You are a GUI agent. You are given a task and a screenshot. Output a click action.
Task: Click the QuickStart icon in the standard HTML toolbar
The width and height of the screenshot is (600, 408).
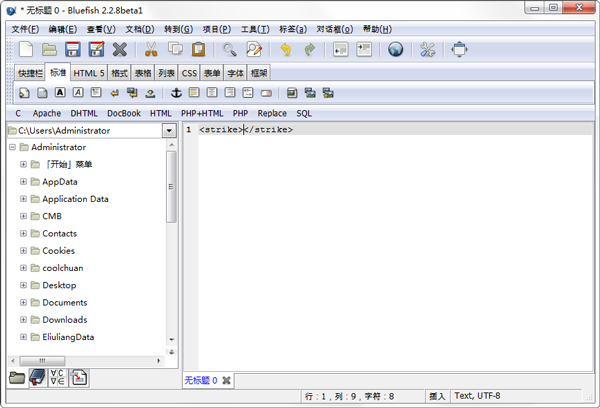[x=24, y=93]
